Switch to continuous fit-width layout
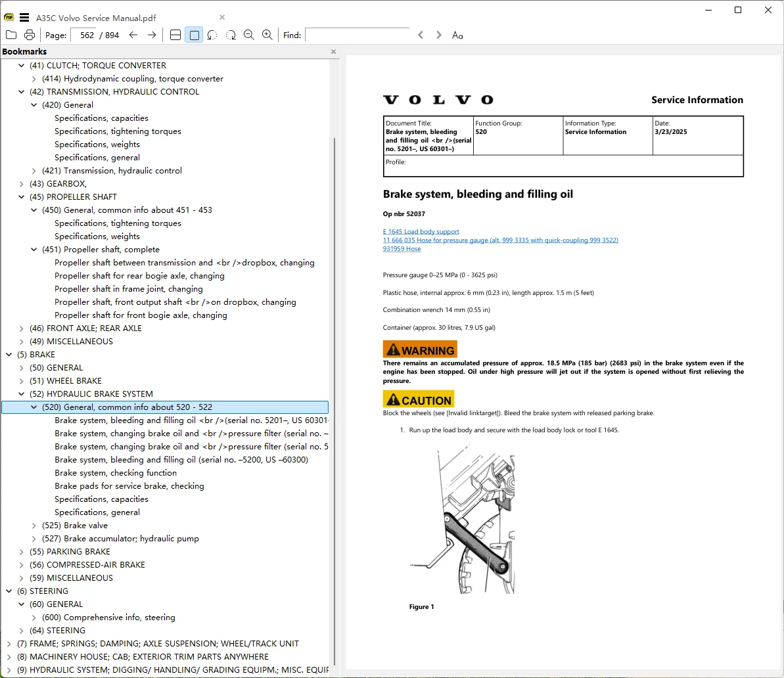Screen dimensions: 784x678 [175, 35]
